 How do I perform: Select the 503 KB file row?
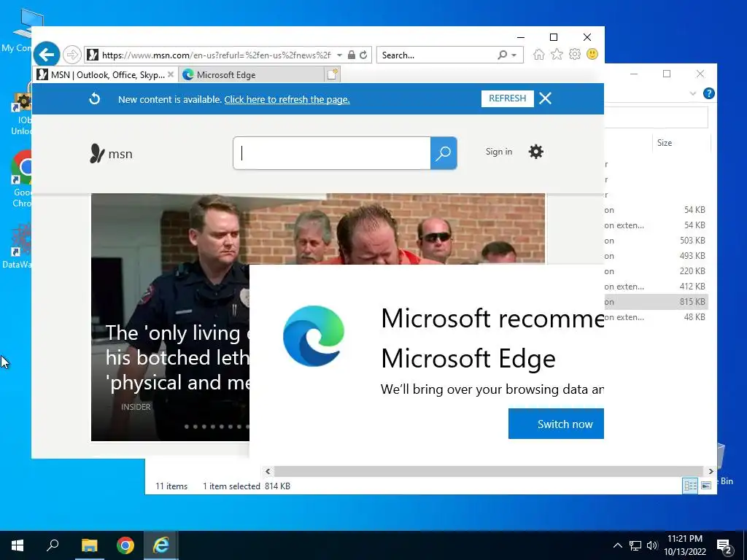tap(656, 241)
